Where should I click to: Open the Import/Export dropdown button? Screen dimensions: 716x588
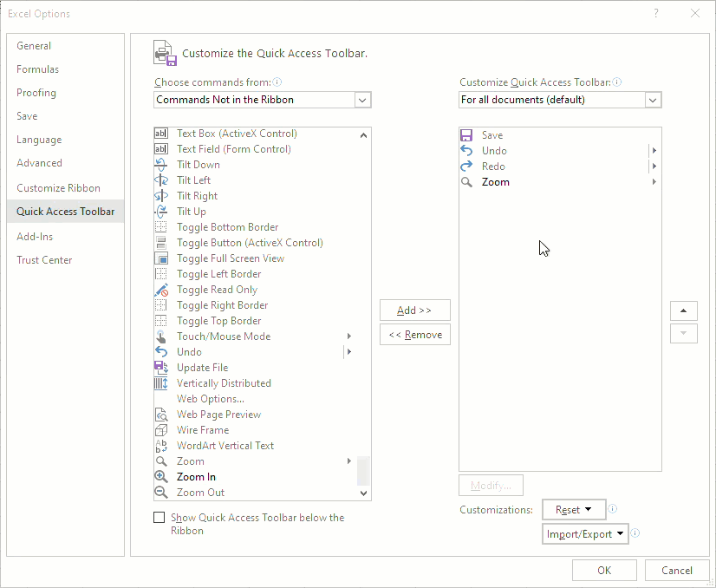click(x=585, y=533)
